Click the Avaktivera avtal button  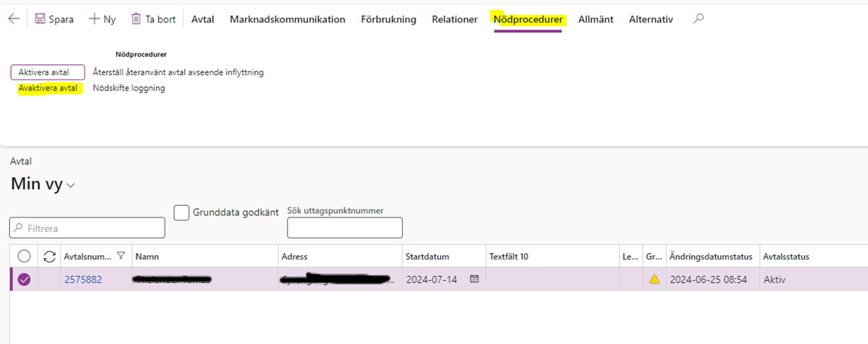click(x=48, y=88)
